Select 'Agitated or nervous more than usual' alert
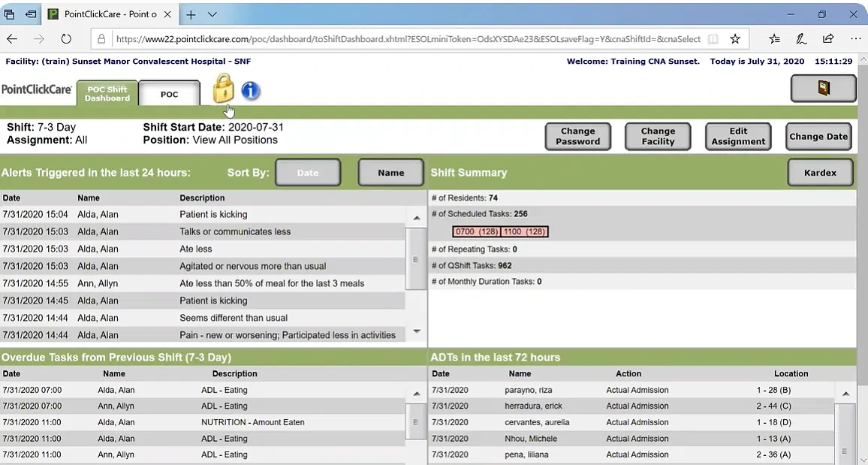 point(203,266)
